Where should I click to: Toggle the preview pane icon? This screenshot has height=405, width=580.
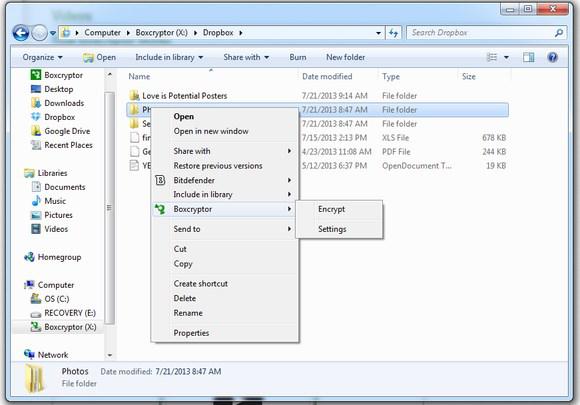pyautogui.click(x=528, y=57)
